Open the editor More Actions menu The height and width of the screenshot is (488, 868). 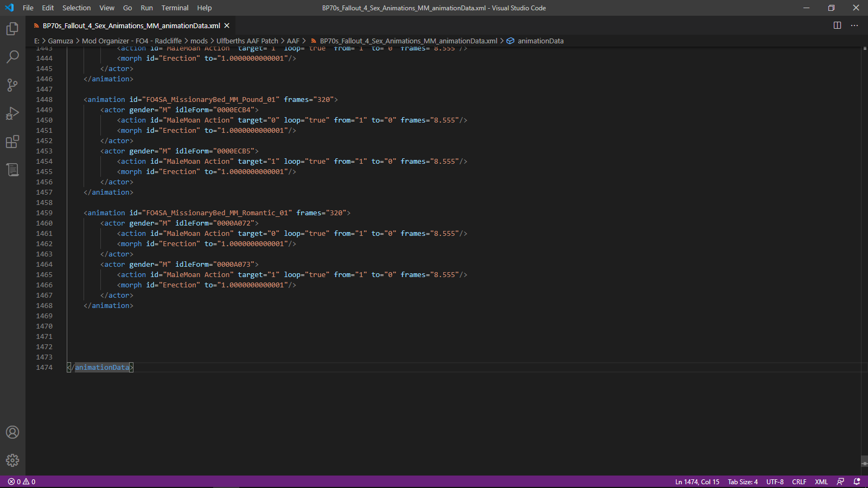click(854, 25)
